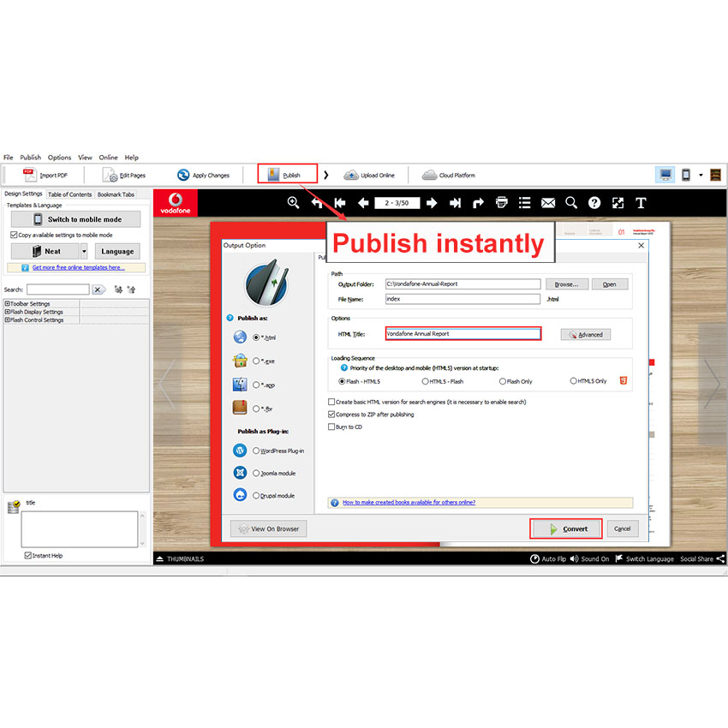Expand Toolbar Settings tree node

point(8,304)
